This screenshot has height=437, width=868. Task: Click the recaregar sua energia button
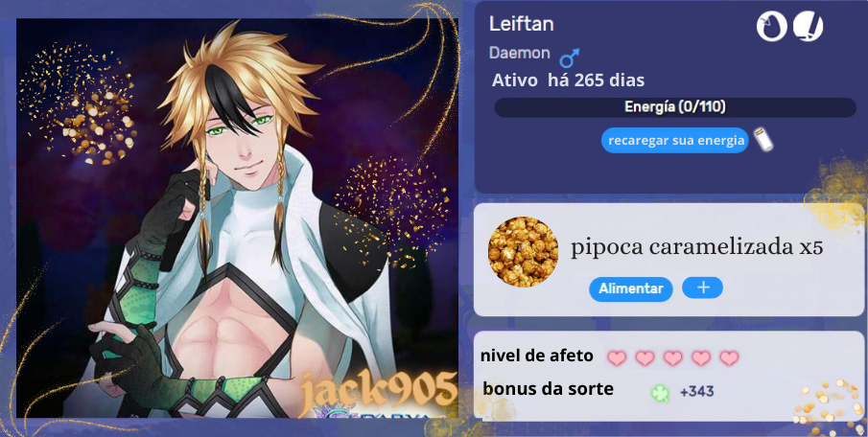pyautogui.click(x=675, y=141)
